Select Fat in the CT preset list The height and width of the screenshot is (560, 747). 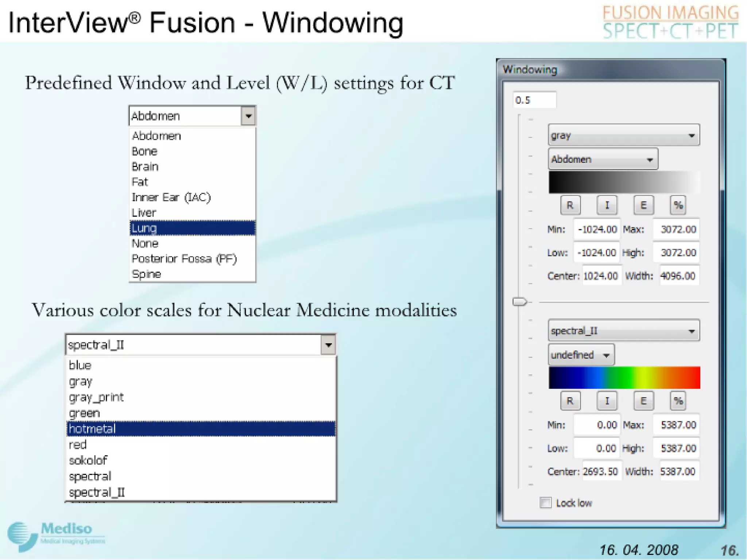(192, 182)
